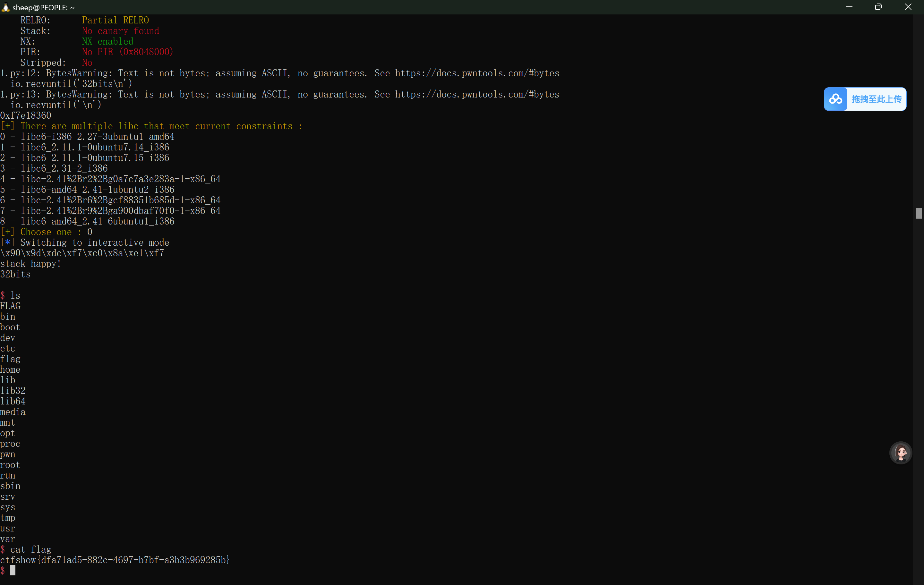Viewport: 924px width, 585px height.
Task: Click libc-2.41%2Br2%2Bg0a7c7a3e283a-1-x86_64 entry
Action: [x=121, y=179]
